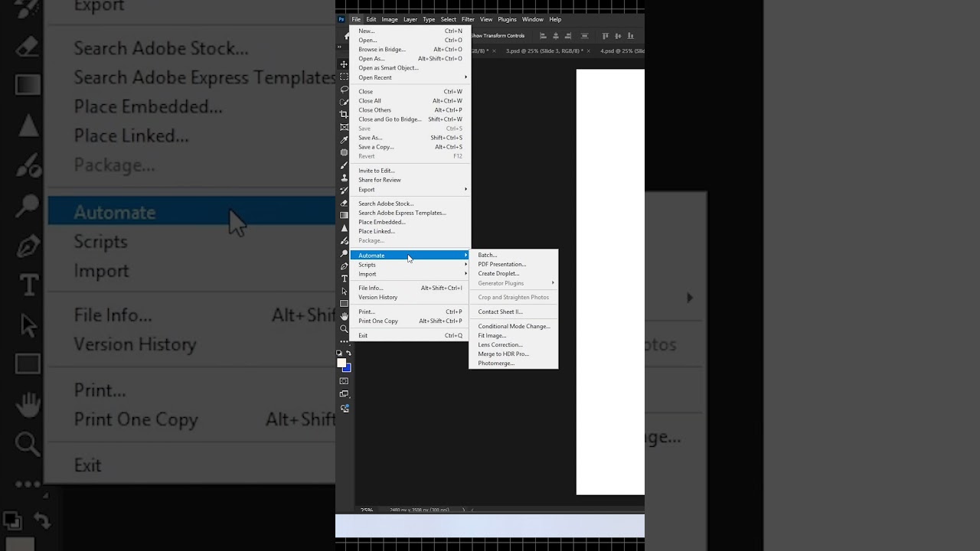Select the Frame tool
Viewport: 980px width, 551px height.
tap(344, 127)
